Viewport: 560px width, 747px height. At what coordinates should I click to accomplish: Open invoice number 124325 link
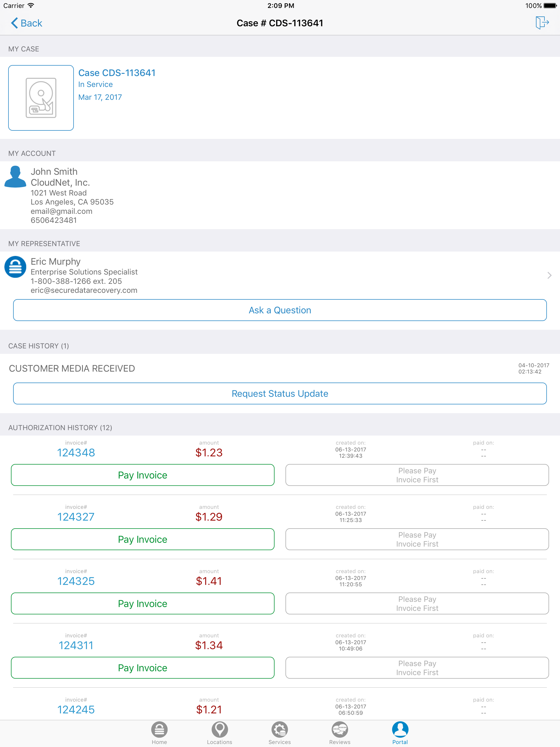click(x=76, y=581)
